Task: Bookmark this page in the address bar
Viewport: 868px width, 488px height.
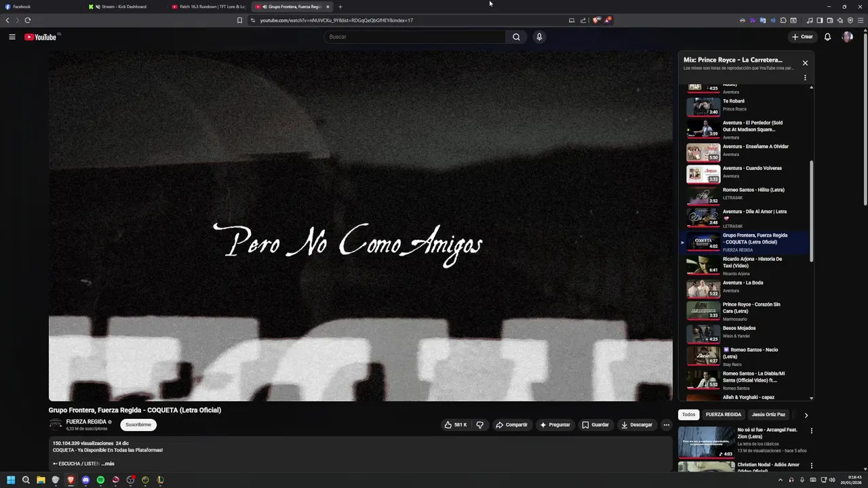Action: (x=239, y=20)
